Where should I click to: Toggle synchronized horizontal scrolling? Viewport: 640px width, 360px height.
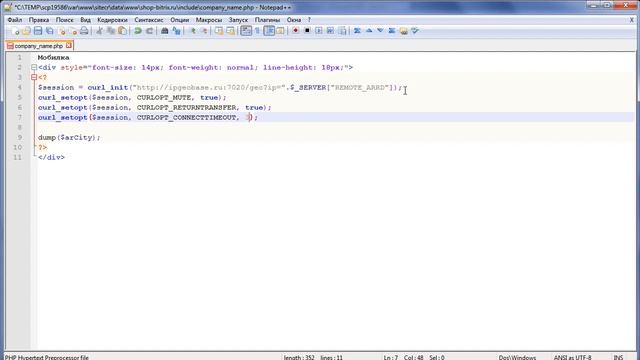point(231,31)
